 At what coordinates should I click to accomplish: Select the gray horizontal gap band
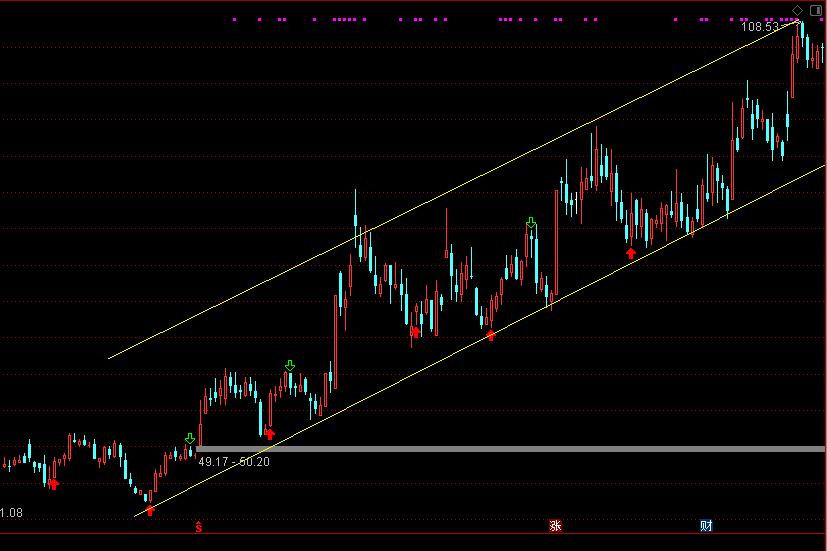click(x=510, y=449)
